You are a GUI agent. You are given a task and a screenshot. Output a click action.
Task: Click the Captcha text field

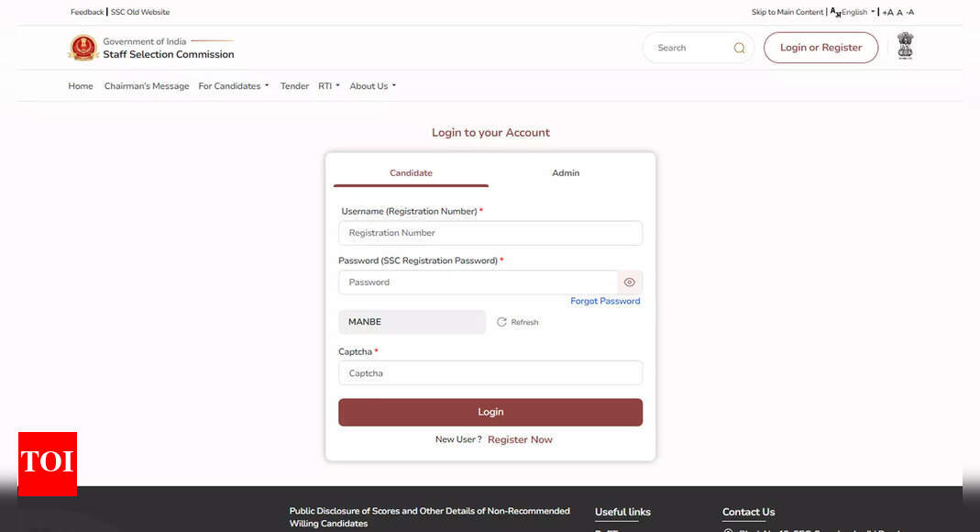click(x=490, y=373)
